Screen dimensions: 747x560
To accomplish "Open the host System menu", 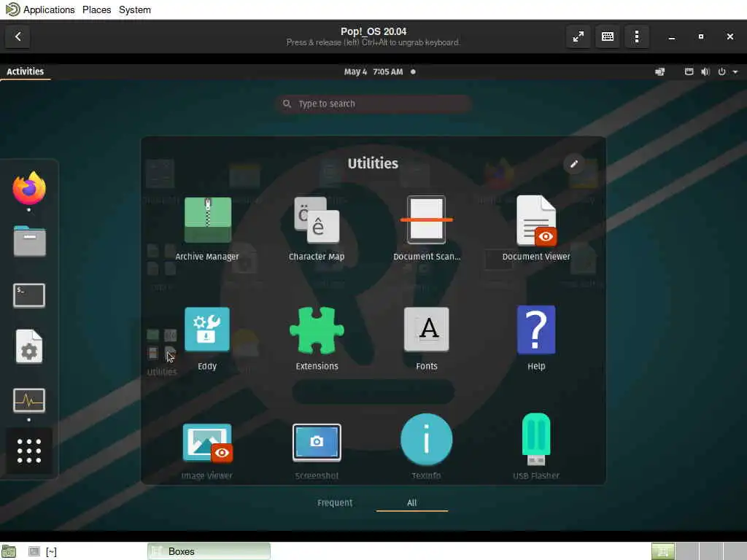I will point(135,9).
